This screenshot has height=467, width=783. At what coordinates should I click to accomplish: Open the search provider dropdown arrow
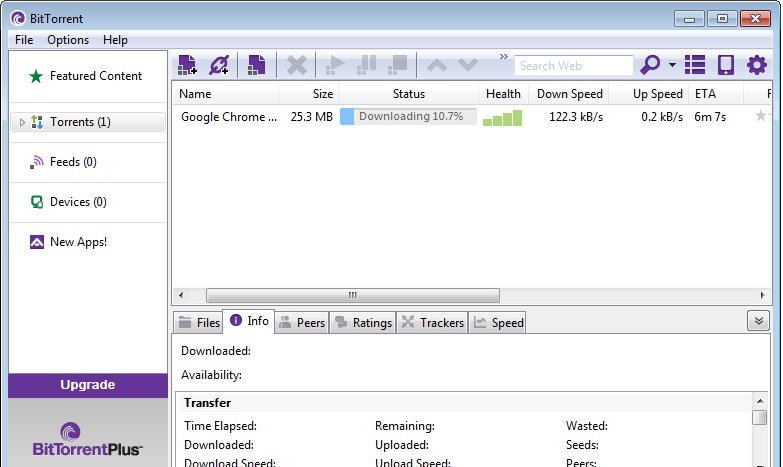pyautogui.click(x=672, y=66)
